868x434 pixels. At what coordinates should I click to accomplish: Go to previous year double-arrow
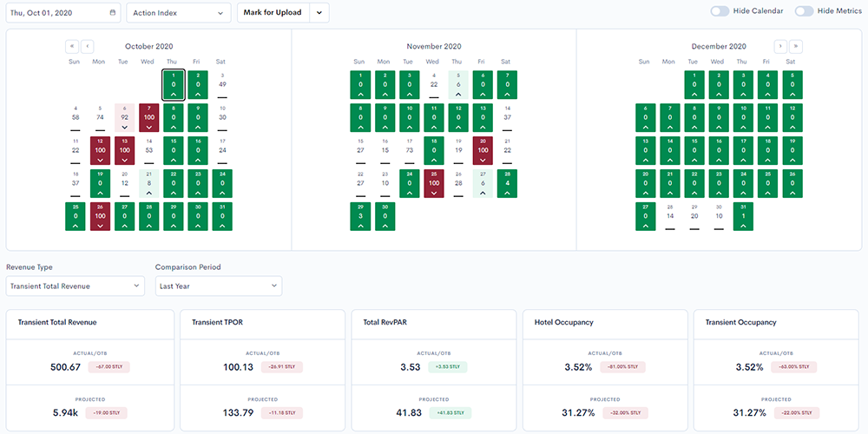72,46
